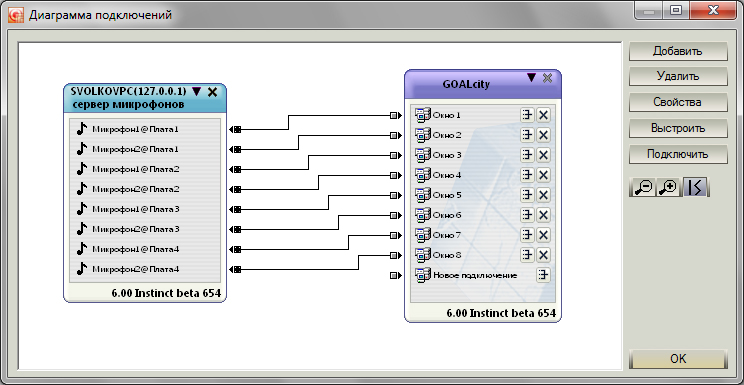Click output connector of Микрофон1@Плата1
744x385 pixels.
click(235, 129)
